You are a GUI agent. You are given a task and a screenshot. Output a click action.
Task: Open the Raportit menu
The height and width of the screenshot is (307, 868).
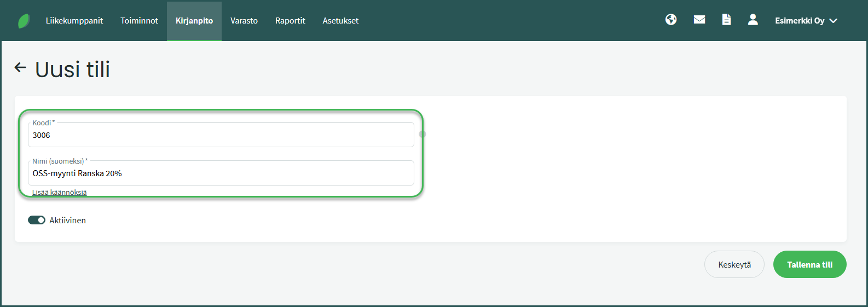click(290, 21)
